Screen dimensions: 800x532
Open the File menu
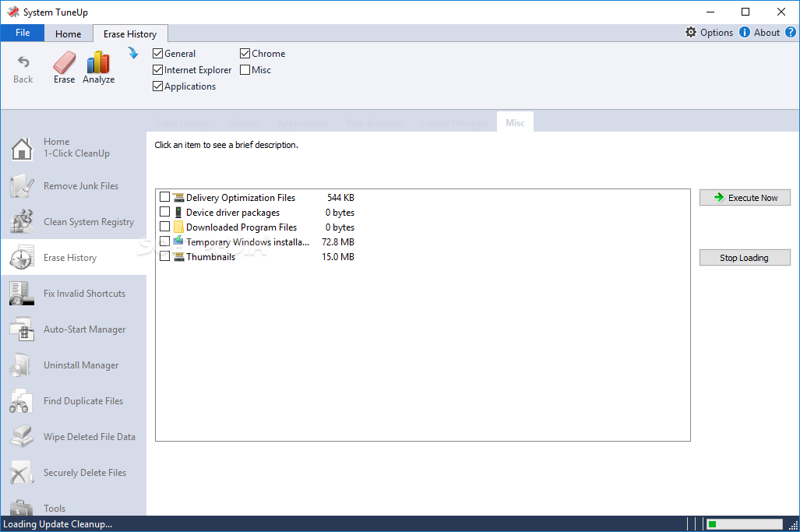(x=23, y=33)
